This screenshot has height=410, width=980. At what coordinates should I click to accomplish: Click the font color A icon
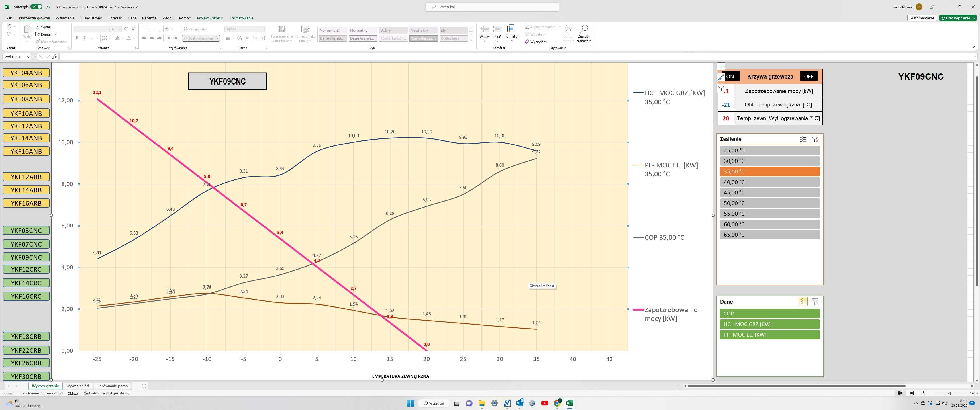pos(129,38)
